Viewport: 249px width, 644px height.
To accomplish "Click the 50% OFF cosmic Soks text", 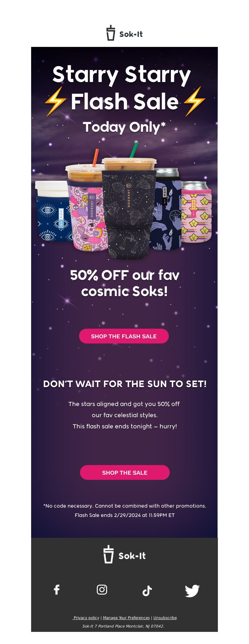I will coord(125,283).
